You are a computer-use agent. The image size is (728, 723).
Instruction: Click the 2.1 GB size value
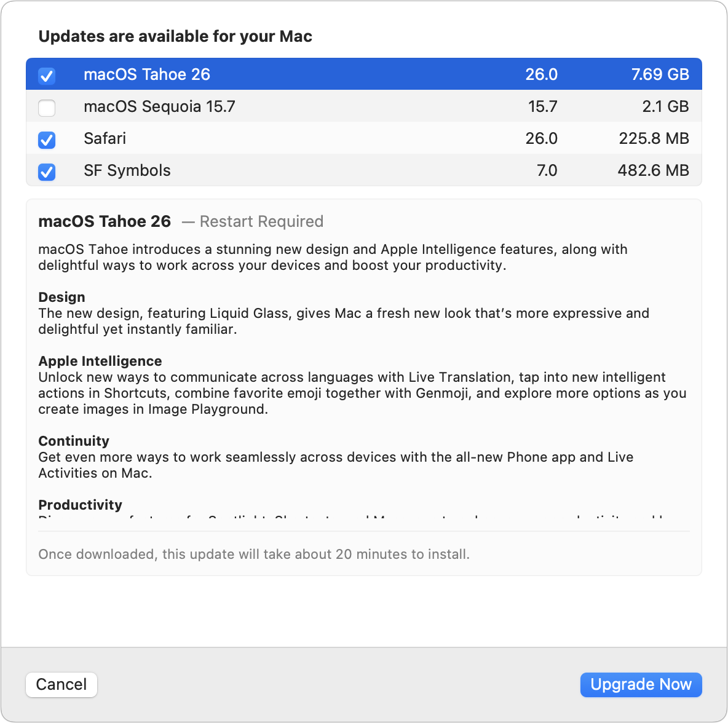(x=665, y=106)
